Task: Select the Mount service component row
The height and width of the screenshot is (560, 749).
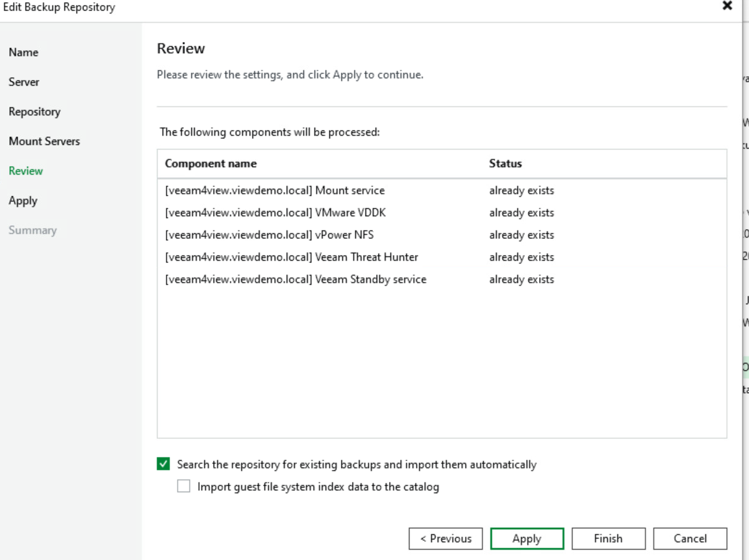Action: [275, 191]
